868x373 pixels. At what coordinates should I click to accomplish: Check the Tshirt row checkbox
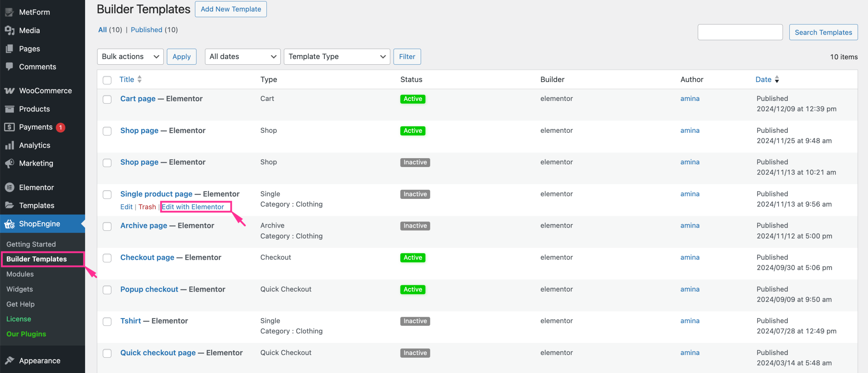(107, 322)
